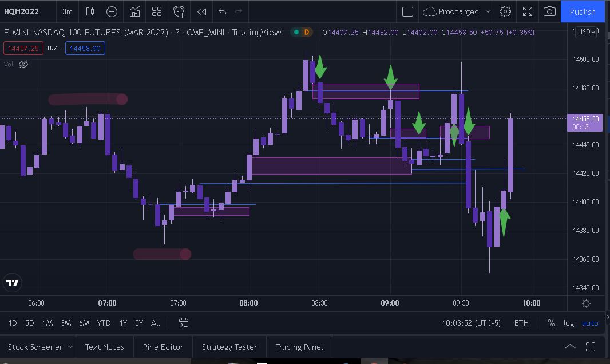The height and width of the screenshot is (364, 610).
Task: Click the 14500.00 price axis label
Action: 585,60
